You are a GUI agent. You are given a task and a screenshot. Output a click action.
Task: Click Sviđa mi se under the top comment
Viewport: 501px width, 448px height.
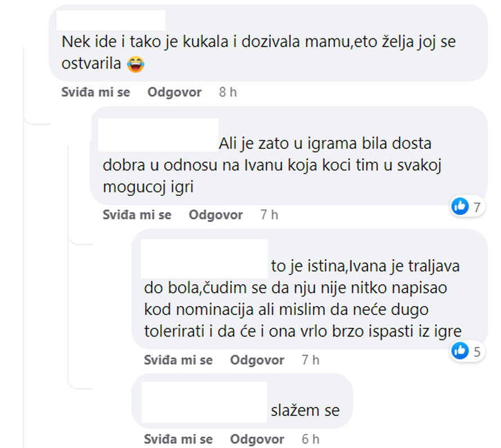[x=96, y=92]
